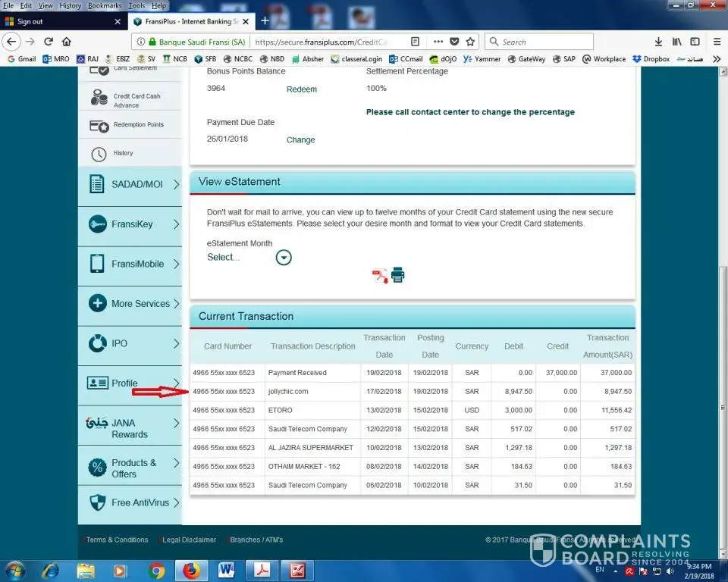Viewport: 728px width, 582px height.
Task: Click the Redeem bonus points link
Action: [x=301, y=89]
